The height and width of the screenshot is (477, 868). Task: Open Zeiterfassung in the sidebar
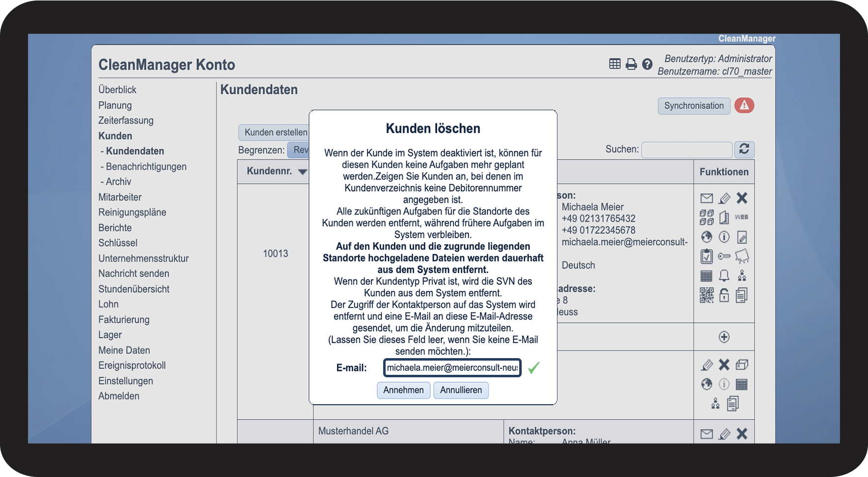[x=126, y=120]
